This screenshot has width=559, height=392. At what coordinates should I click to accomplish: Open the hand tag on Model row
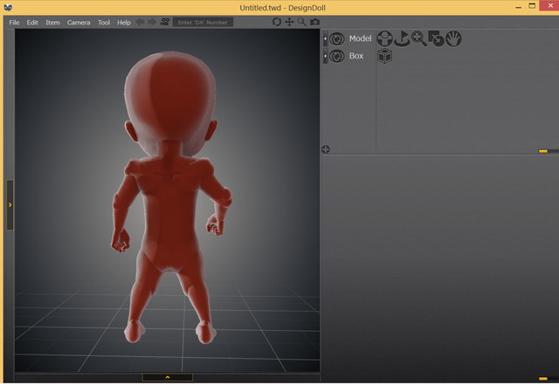[x=453, y=38]
